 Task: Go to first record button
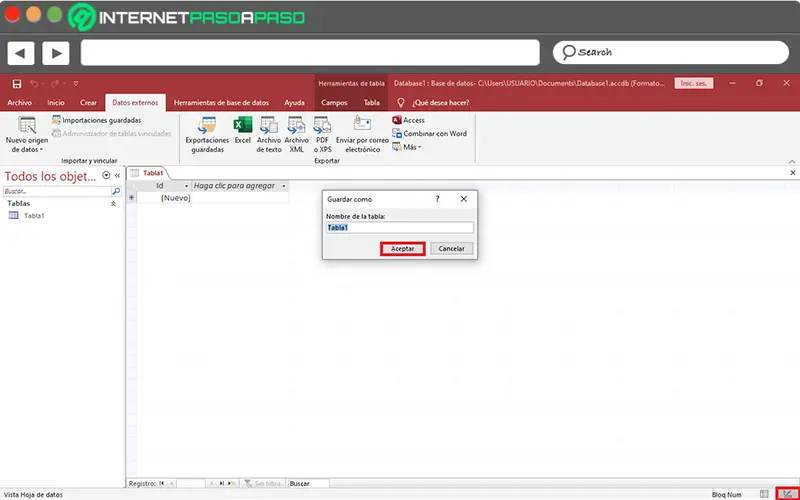coord(162,483)
